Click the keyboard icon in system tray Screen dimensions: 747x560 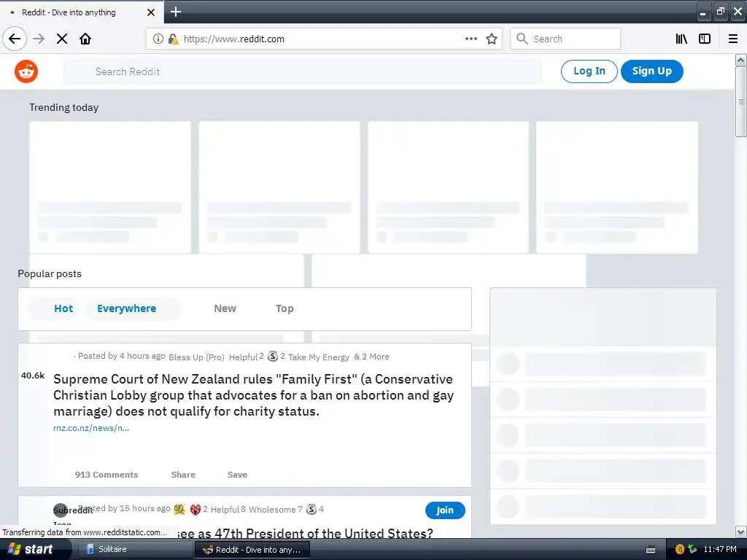click(x=651, y=550)
